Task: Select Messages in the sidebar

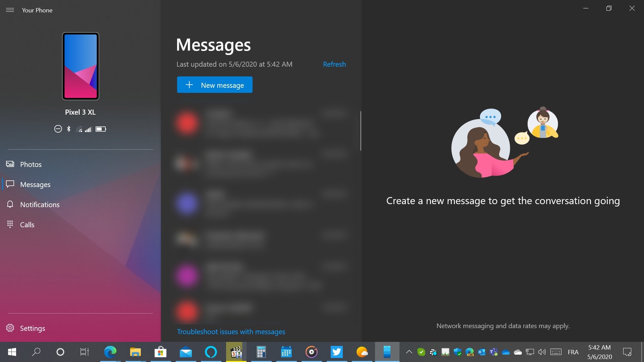Action: (x=35, y=184)
